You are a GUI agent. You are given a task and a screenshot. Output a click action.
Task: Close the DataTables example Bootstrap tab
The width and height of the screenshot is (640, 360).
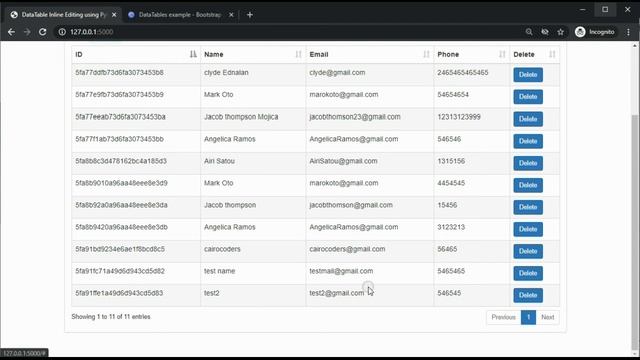231,15
